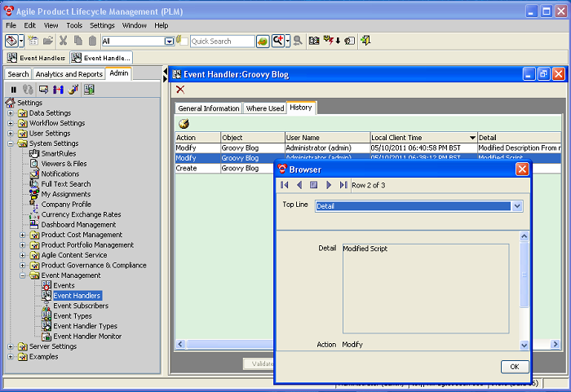Collapse the Event Management tree node

point(23,275)
